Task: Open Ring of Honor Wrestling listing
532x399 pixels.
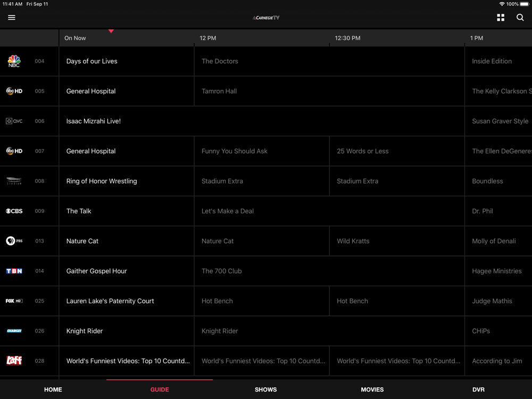Action: (x=127, y=181)
